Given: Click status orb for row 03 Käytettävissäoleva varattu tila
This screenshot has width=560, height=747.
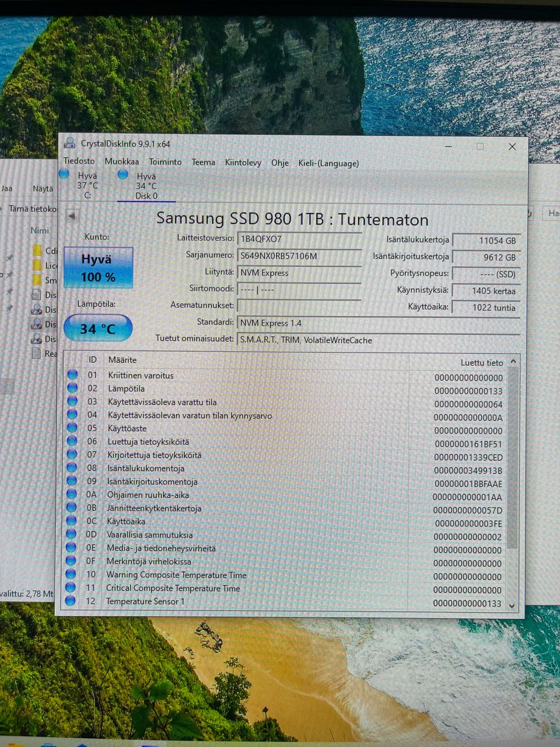Looking at the screenshot, I should (x=72, y=401).
